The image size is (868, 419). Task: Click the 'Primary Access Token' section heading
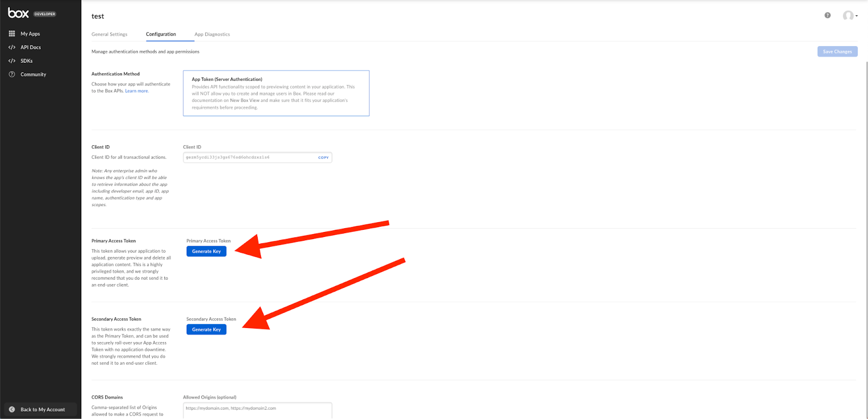[x=113, y=241]
